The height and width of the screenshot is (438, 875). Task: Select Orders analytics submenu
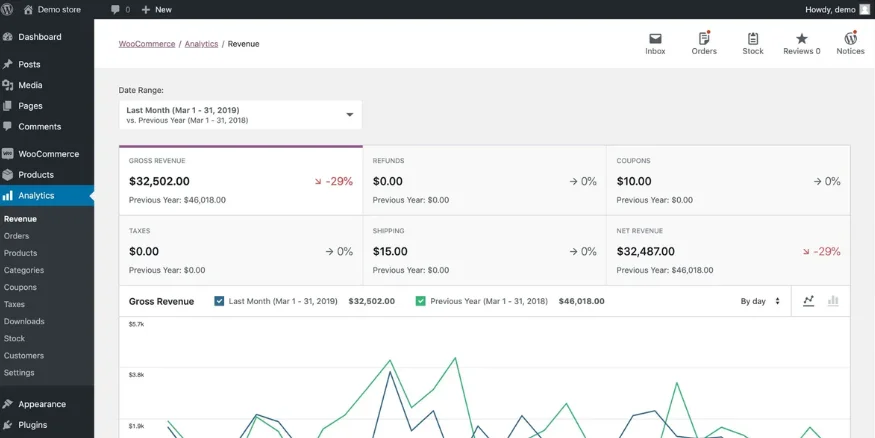pos(16,236)
